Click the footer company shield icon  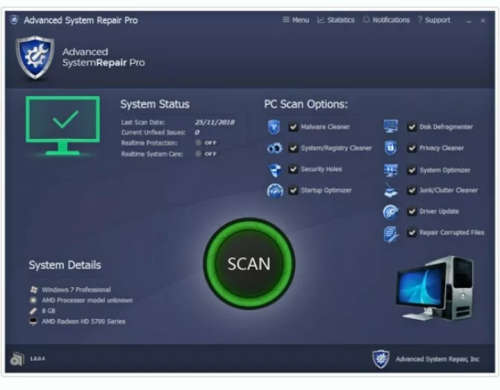point(381,359)
